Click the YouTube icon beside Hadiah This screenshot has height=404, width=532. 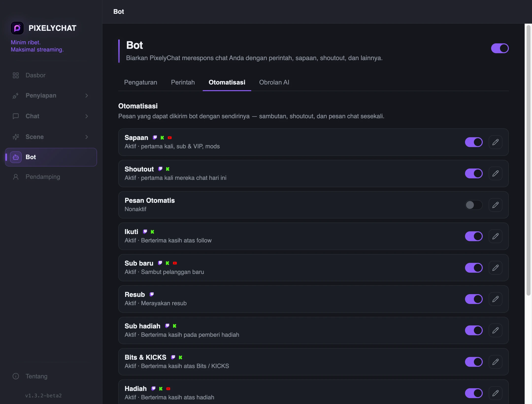coord(168,389)
